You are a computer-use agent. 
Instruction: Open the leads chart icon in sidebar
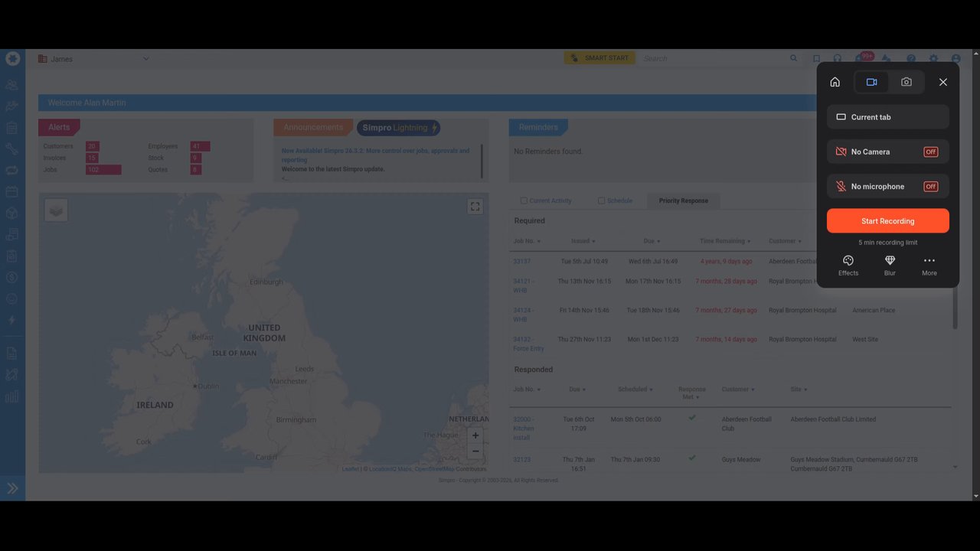tap(11, 106)
